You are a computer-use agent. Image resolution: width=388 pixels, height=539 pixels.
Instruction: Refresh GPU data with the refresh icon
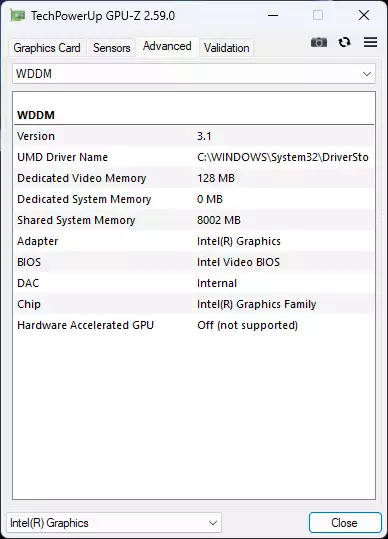[344, 42]
